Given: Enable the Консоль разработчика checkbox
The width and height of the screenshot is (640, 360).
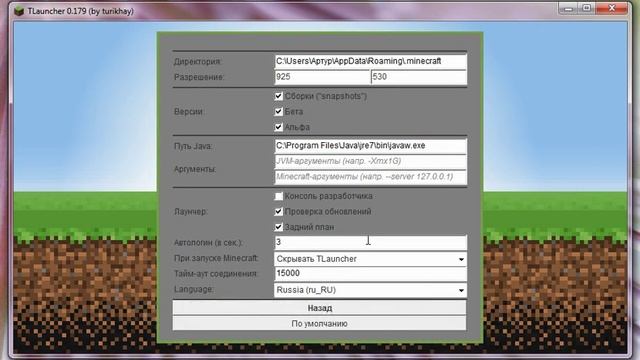Looking at the screenshot, I should click(x=278, y=196).
